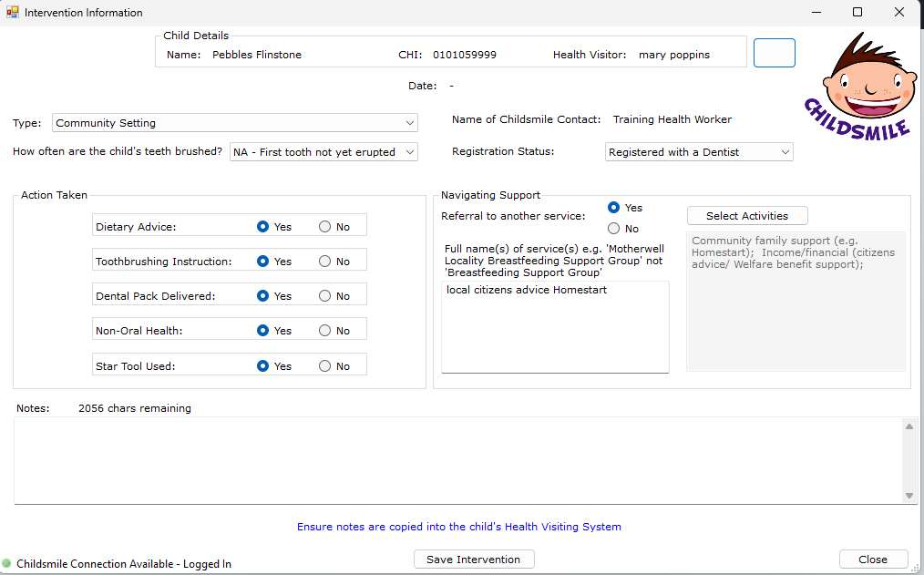Set Star Tool Used to No
Image resolution: width=924 pixels, height=575 pixels.
point(325,366)
